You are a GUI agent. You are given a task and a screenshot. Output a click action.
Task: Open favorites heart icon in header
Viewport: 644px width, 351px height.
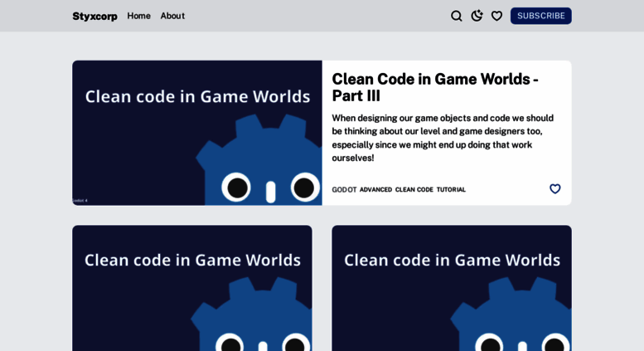[x=496, y=16]
